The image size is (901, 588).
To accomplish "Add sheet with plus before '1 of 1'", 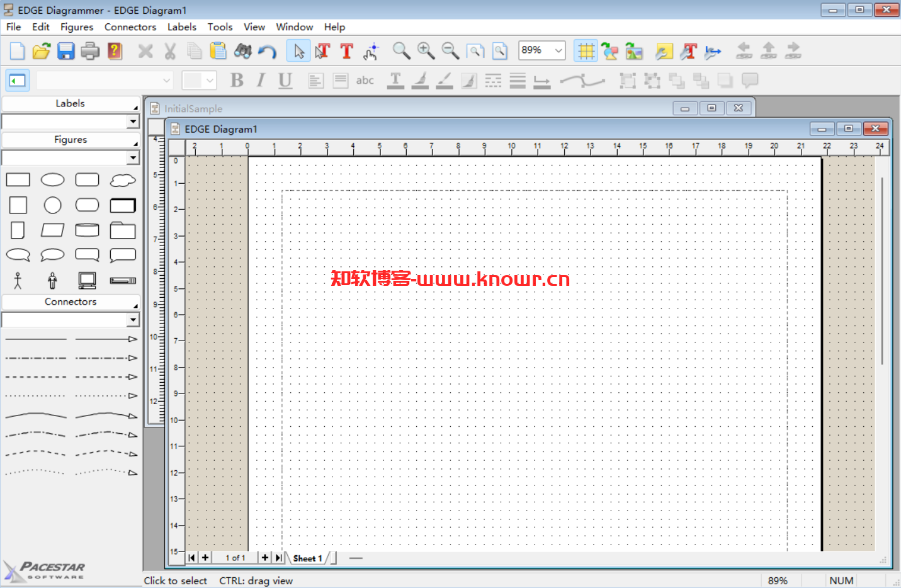I will point(205,558).
